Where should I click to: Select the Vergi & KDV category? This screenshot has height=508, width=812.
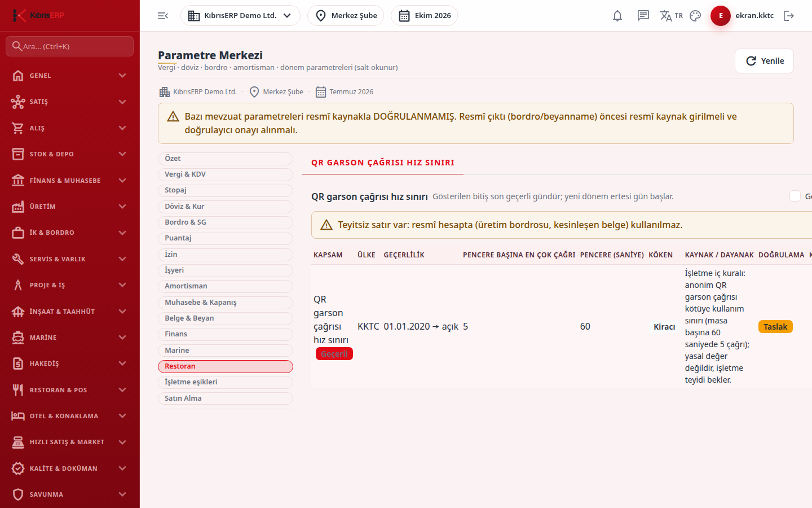tap(226, 174)
